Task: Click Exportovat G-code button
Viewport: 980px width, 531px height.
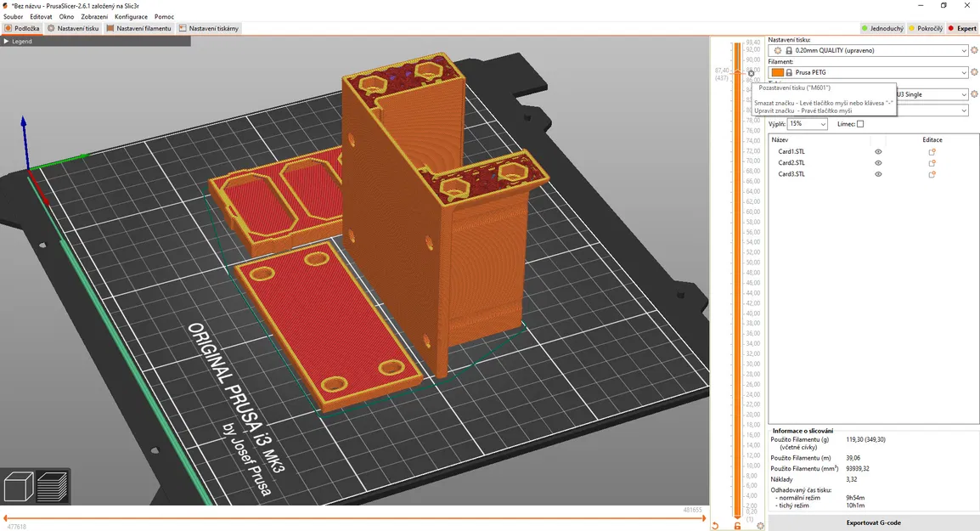Action: [873, 523]
